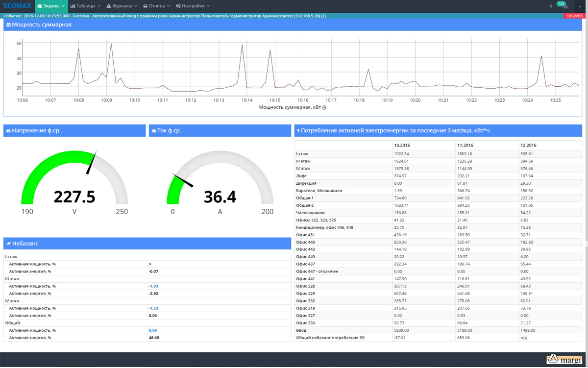Click the gauge icon in 'Напряжение ф.ср.' header
This screenshot has height=368, width=588.
click(x=8, y=131)
